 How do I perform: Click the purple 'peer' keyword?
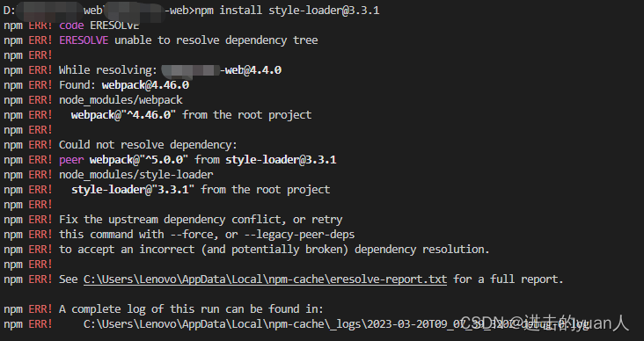pyautogui.click(x=71, y=160)
